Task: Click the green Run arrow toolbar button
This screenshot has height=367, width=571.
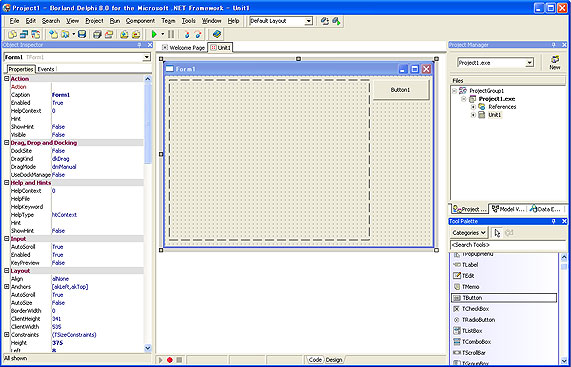Action: coord(154,34)
